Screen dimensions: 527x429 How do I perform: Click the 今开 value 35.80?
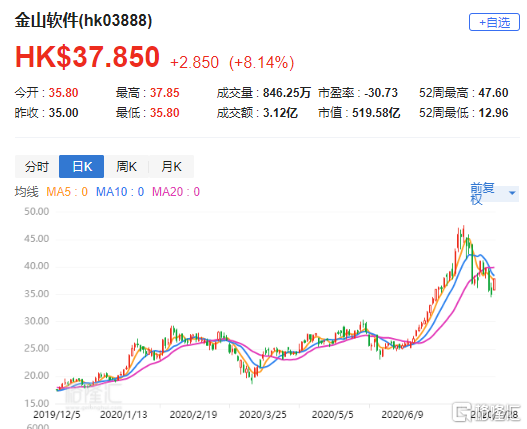coord(64,93)
